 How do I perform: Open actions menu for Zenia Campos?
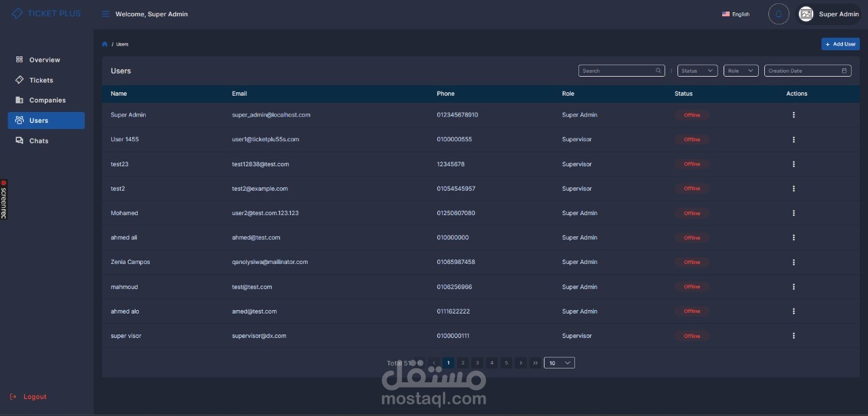(x=793, y=262)
